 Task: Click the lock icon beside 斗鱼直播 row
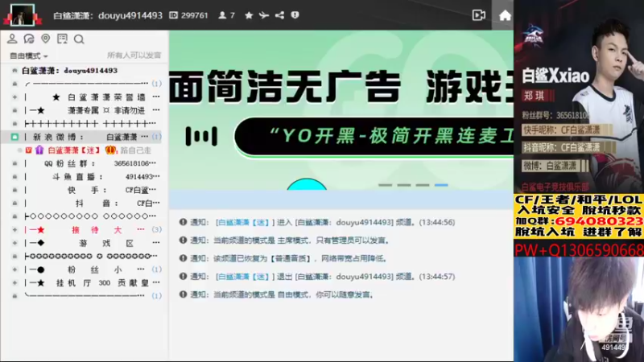[14, 176]
